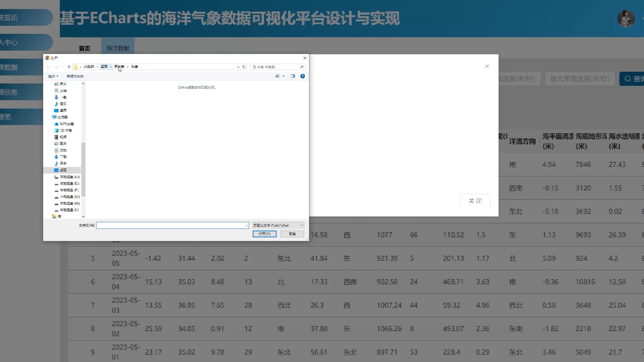This screenshot has height=362, width=644.
Task: Click 新建文件夹 in the dialog toolbar
Action: click(x=75, y=76)
